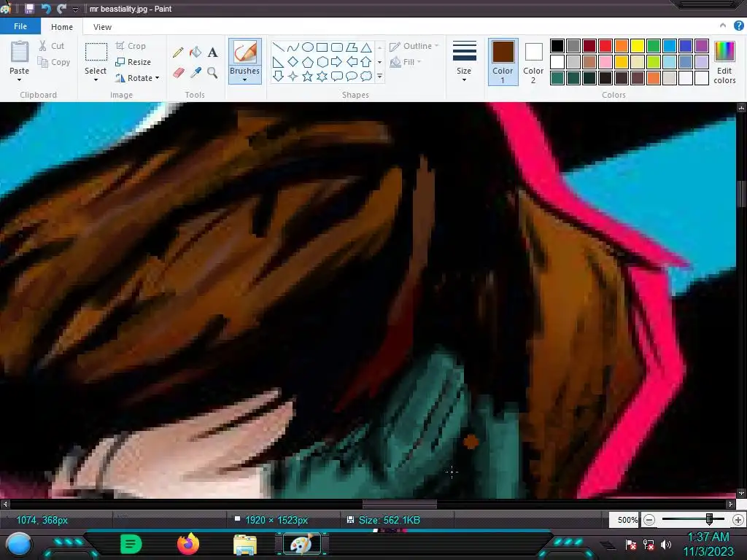
Task: Click the rectangular Select tool button
Action: pos(96,52)
